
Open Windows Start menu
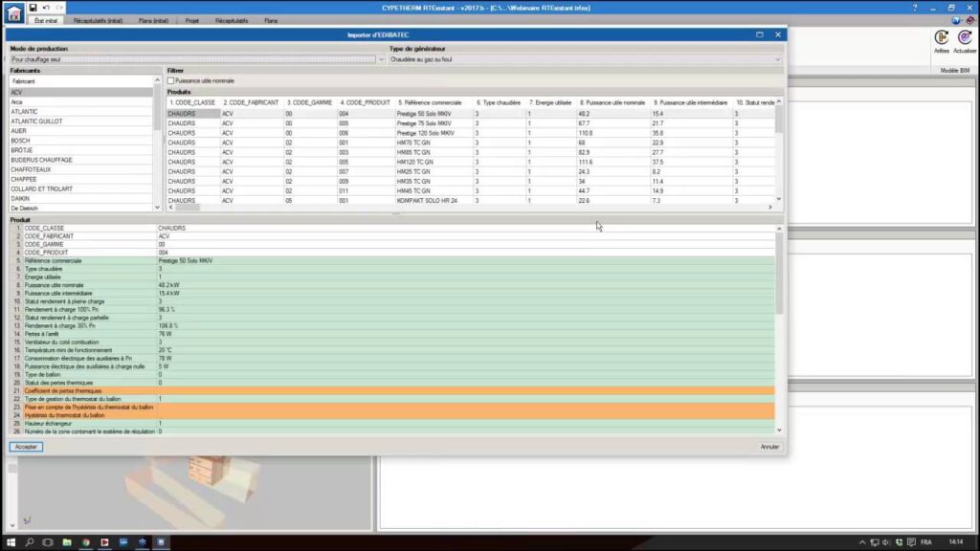tap(10, 542)
